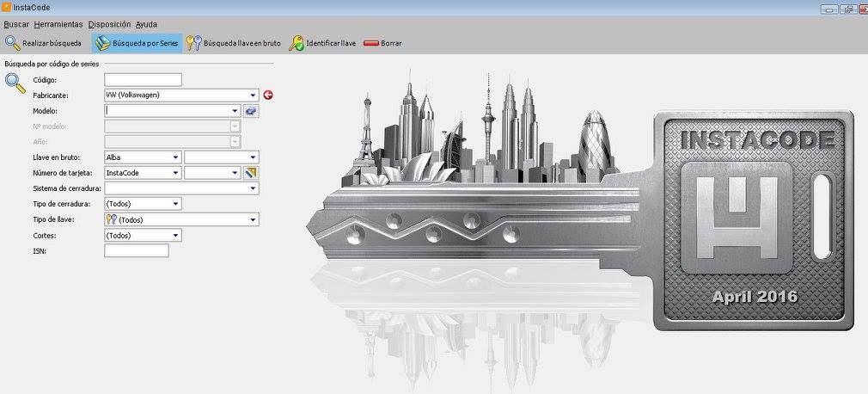
Task: Open the Buscar menu
Action: click(x=16, y=24)
